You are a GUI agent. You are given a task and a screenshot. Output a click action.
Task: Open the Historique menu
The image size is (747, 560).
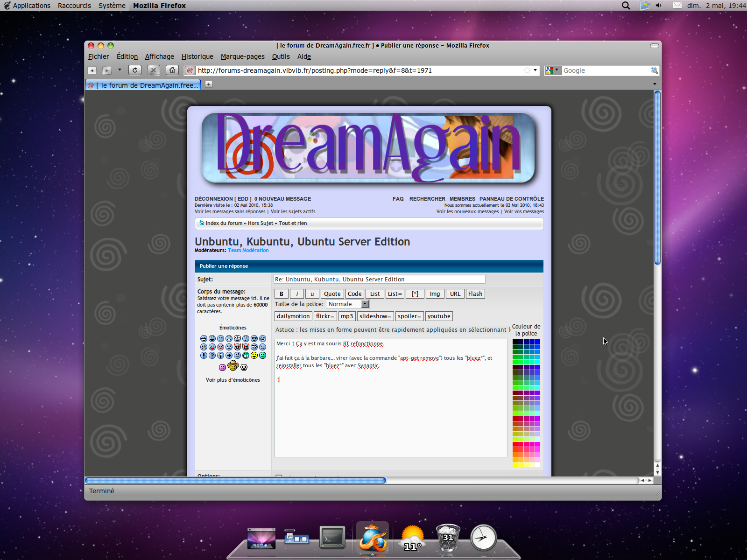197,56
